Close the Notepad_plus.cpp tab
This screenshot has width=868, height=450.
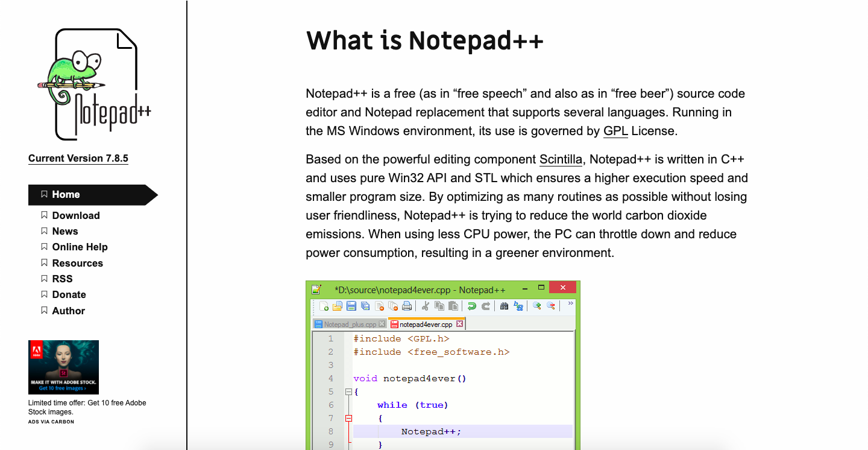pyautogui.click(x=382, y=324)
